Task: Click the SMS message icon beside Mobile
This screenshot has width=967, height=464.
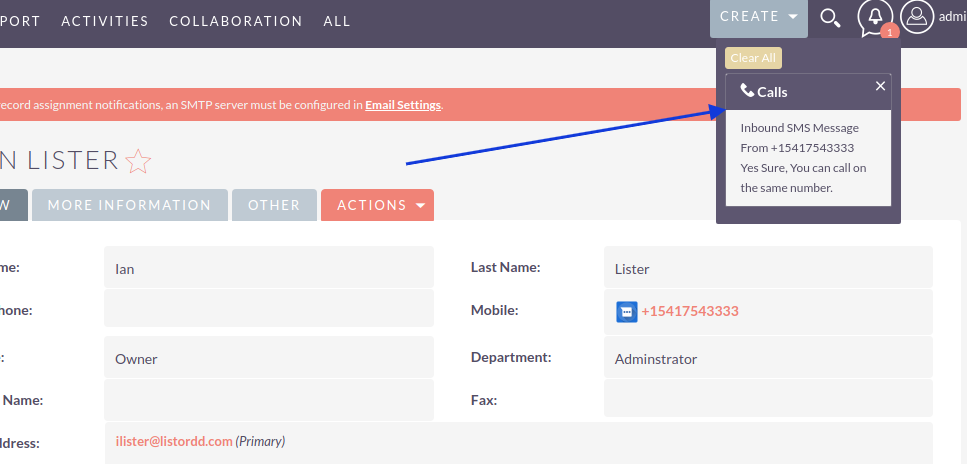Action: point(627,312)
